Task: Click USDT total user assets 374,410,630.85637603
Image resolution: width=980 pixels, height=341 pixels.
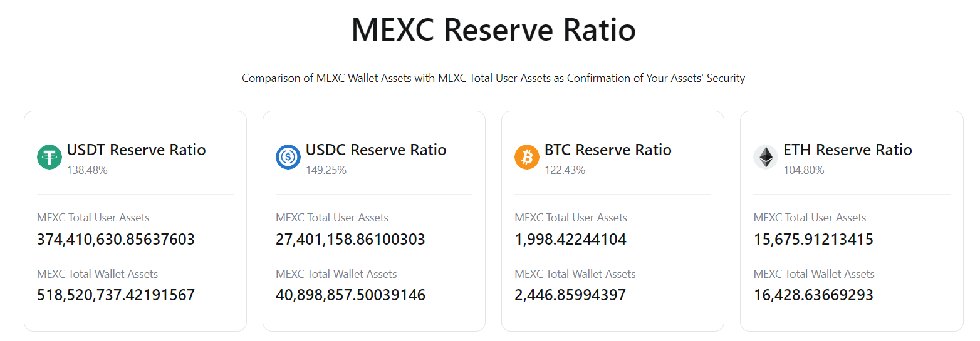Action: coord(116,240)
